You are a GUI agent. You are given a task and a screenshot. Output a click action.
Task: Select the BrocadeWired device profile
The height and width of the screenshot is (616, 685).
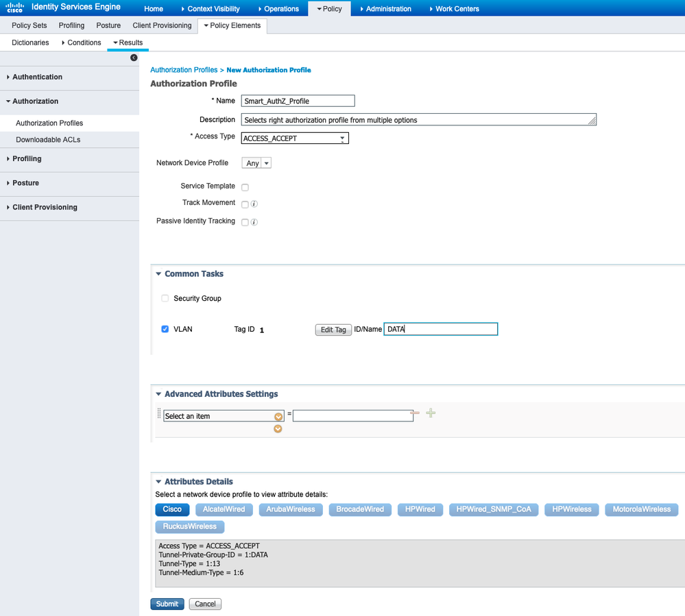[x=360, y=510]
